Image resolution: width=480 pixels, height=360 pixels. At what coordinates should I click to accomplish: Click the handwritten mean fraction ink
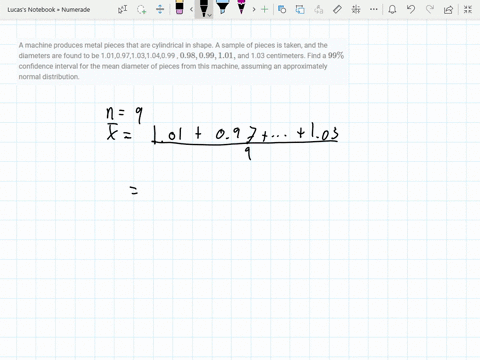(x=223, y=142)
